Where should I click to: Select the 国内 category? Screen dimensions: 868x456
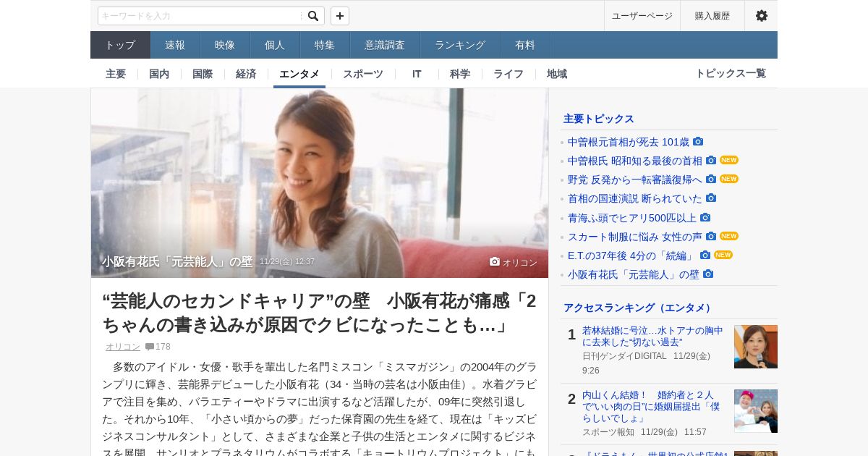click(159, 74)
